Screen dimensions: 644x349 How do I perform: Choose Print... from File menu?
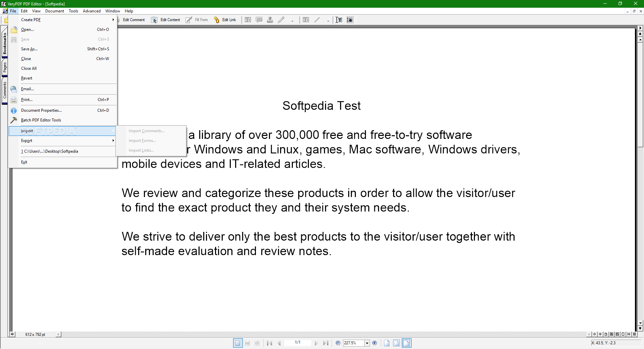click(x=63, y=100)
